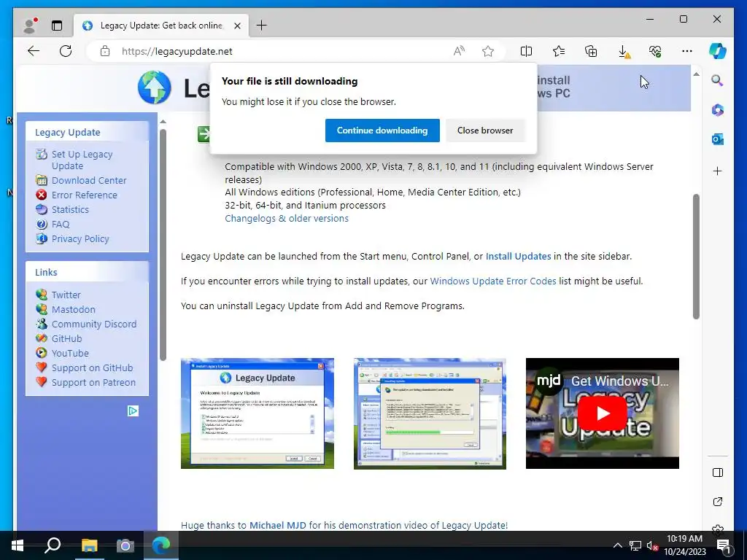
Task: Toggle sidebar panel layout icon
Action: 718,472
